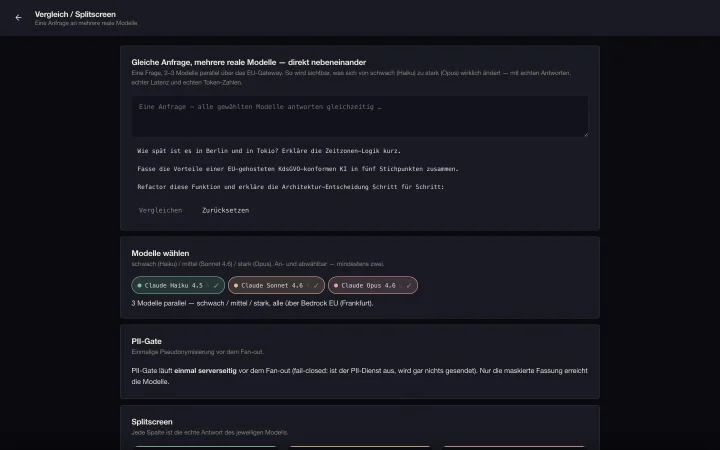Click the Vergleich / Splitscreen page title
This screenshot has width=720, height=450.
[75, 14]
